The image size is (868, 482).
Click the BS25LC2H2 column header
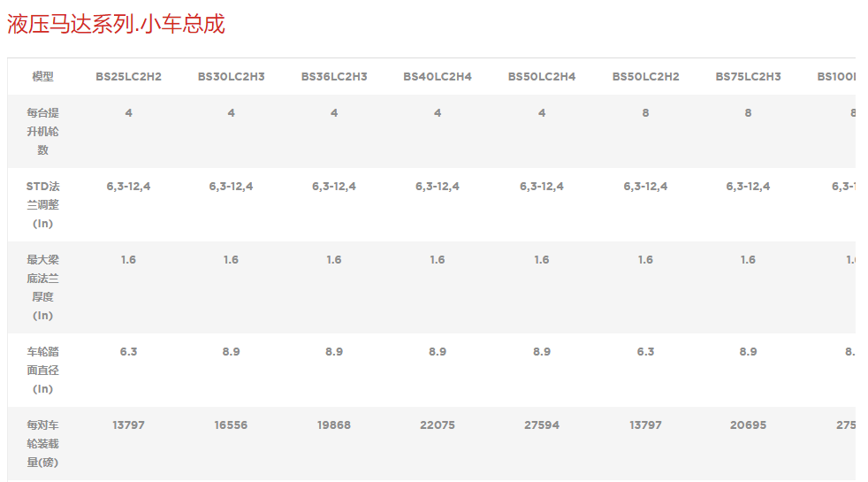(x=128, y=77)
